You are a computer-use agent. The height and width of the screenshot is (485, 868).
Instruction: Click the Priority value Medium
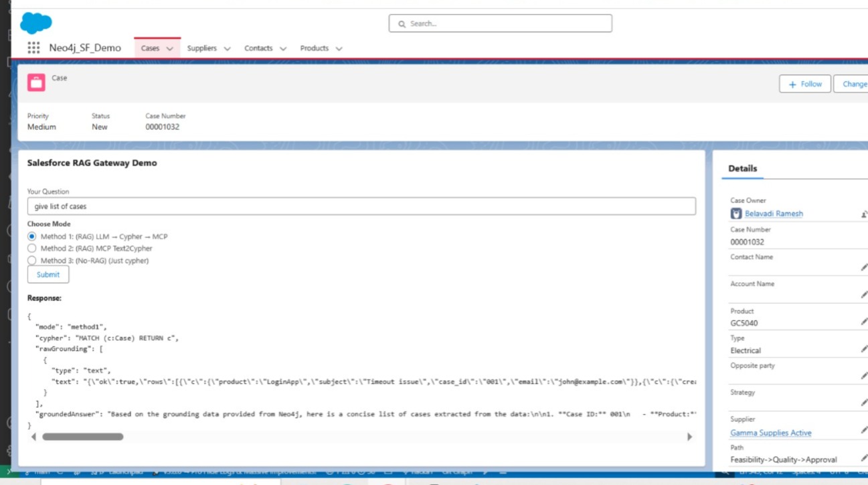[41, 127]
